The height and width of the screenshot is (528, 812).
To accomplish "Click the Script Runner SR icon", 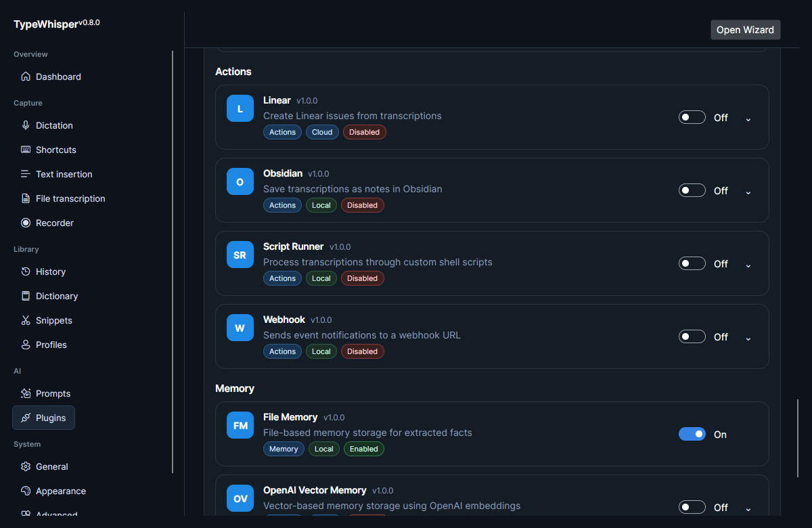I will (240, 255).
